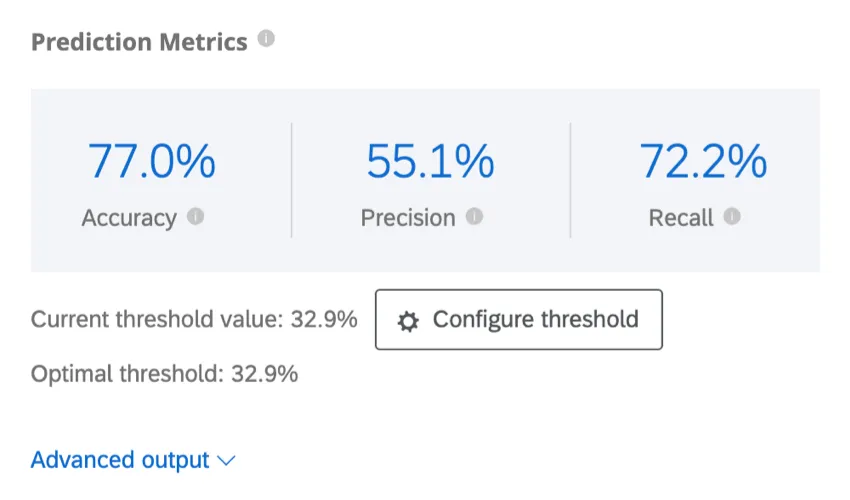Click the "Optimal threshold" label
The image size is (850, 500).
tap(128, 375)
